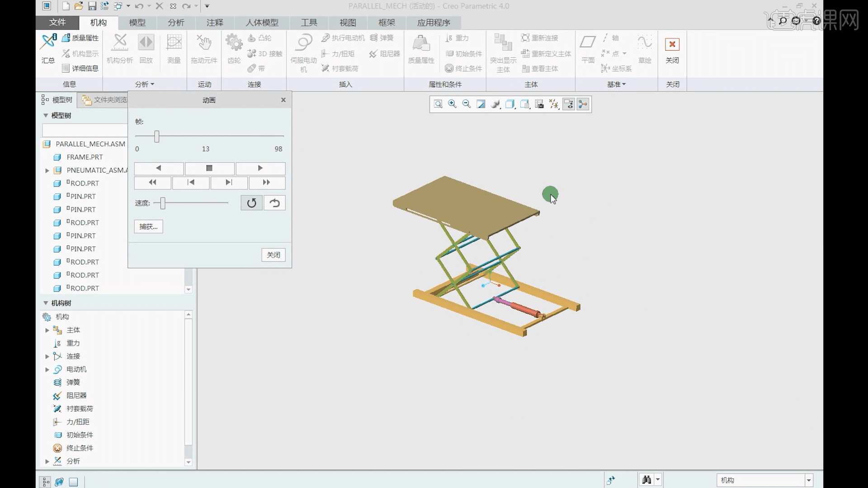This screenshot has width=868, height=488.
Task: Toggle the spin center display icon
Action: [x=583, y=104]
